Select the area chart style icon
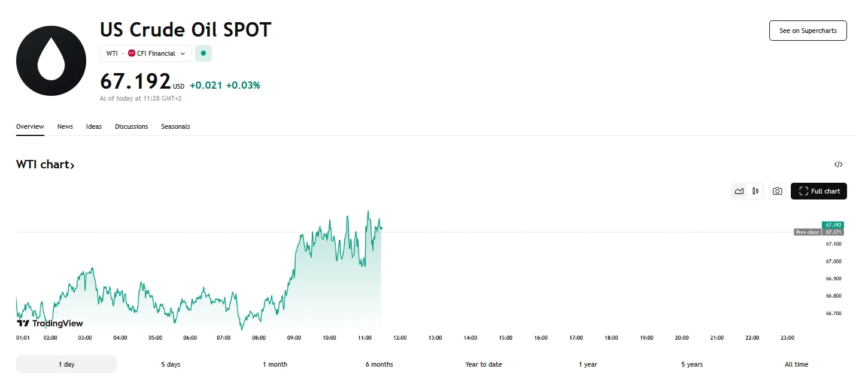 739,191
